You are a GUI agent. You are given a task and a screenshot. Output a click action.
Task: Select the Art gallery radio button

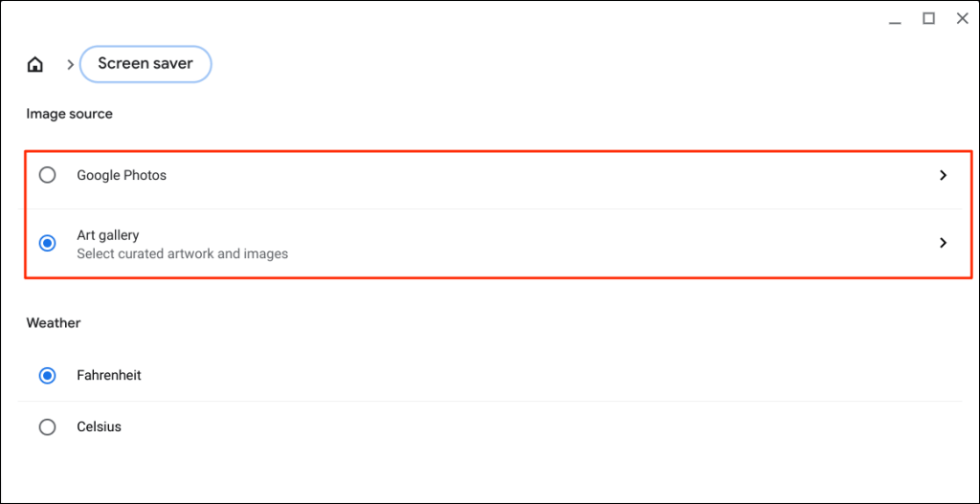[x=47, y=243]
